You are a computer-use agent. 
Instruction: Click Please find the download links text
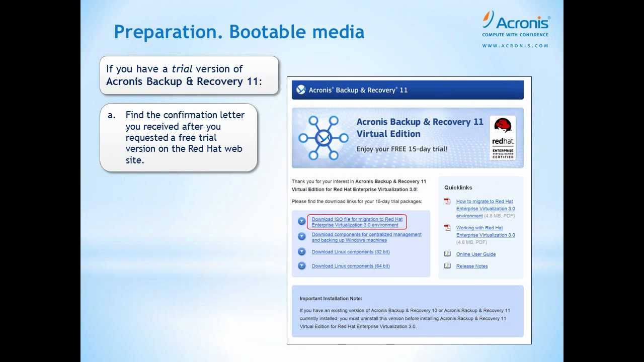click(x=357, y=202)
